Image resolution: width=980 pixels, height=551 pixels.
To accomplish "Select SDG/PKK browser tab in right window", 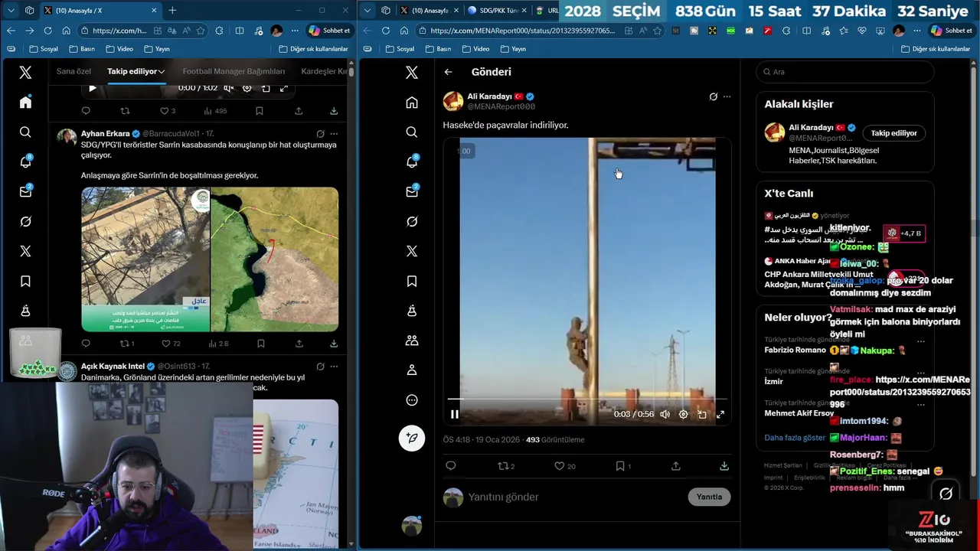I will pos(498,10).
